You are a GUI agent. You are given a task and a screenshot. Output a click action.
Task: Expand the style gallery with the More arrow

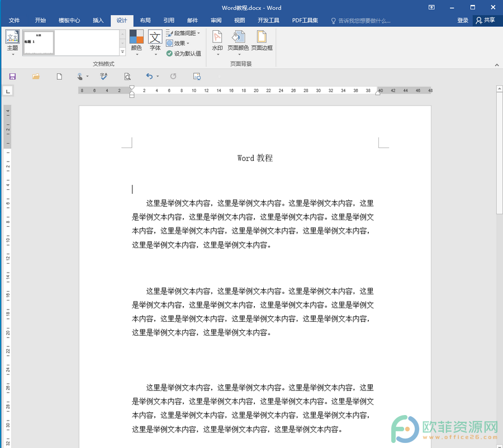[122, 51]
